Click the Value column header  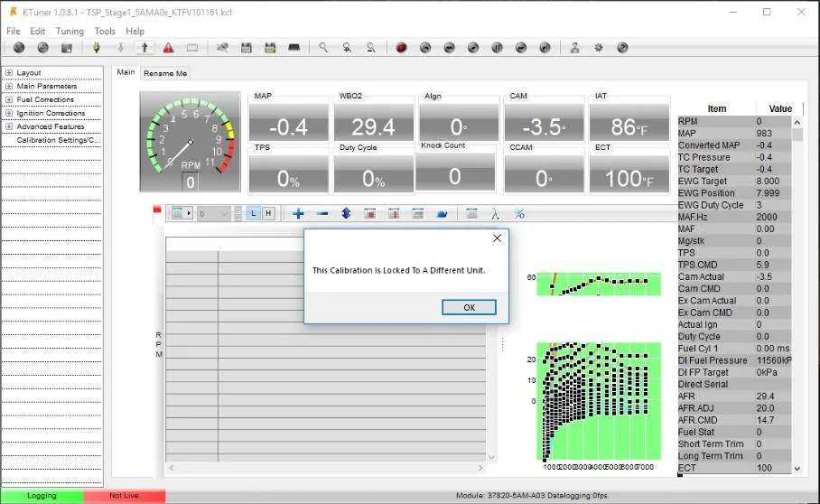(779, 108)
